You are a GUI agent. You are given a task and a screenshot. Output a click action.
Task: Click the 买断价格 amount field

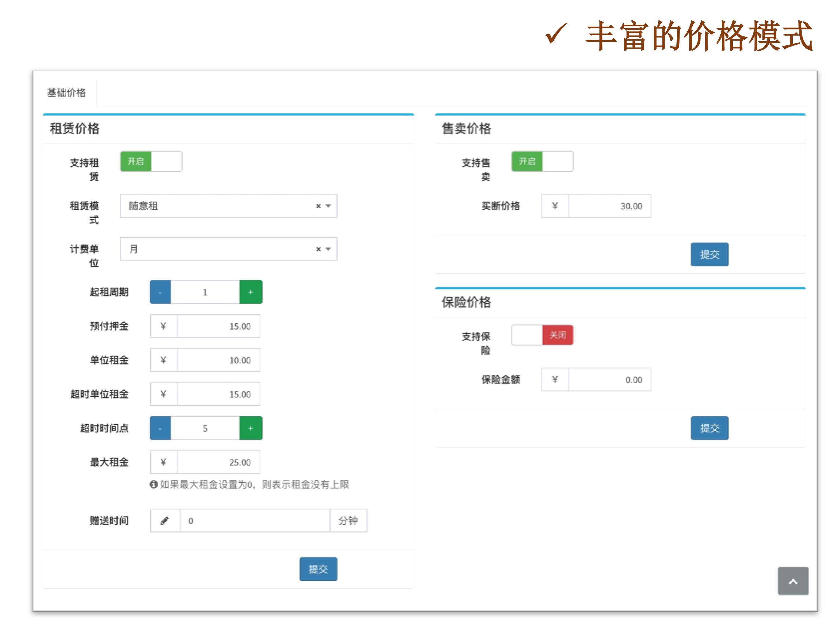click(x=609, y=206)
